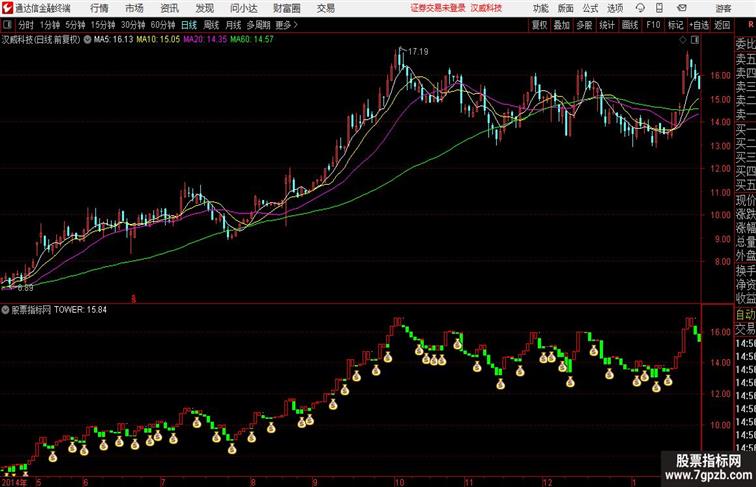Click the 画线 draw line button

630,25
